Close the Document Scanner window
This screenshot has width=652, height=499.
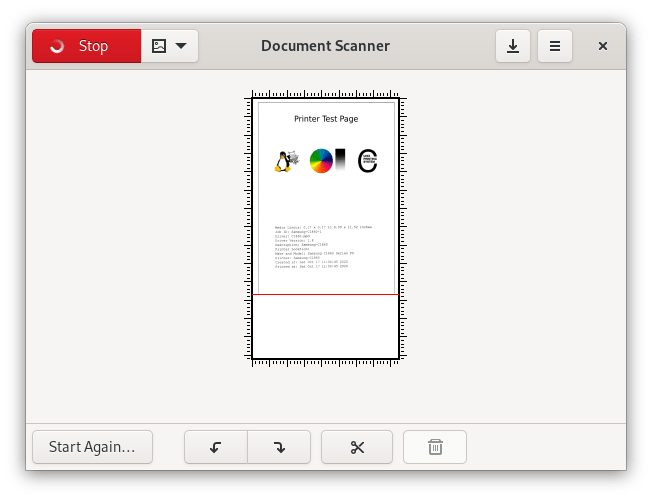tap(603, 46)
